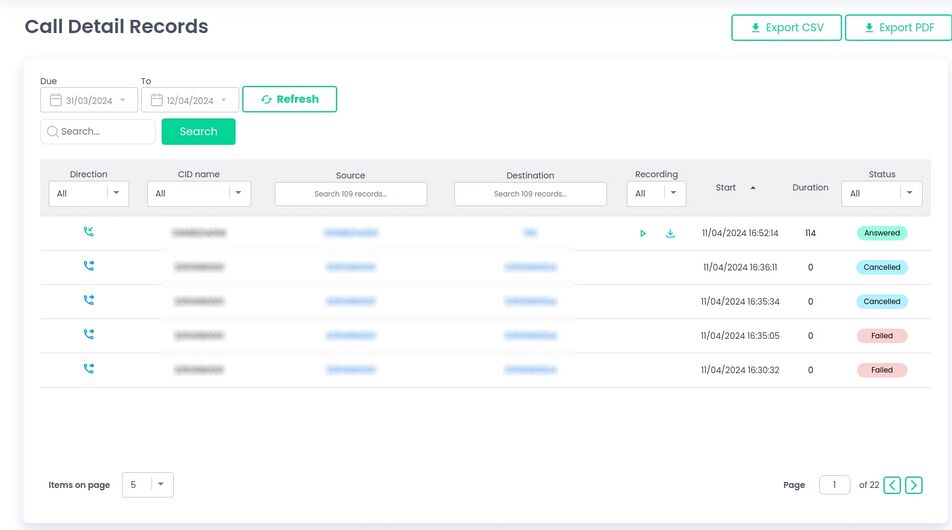Image resolution: width=952 pixels, height=530 pixels.
Task: Download the recording of the answered call
Action: (x=670, y=234)
